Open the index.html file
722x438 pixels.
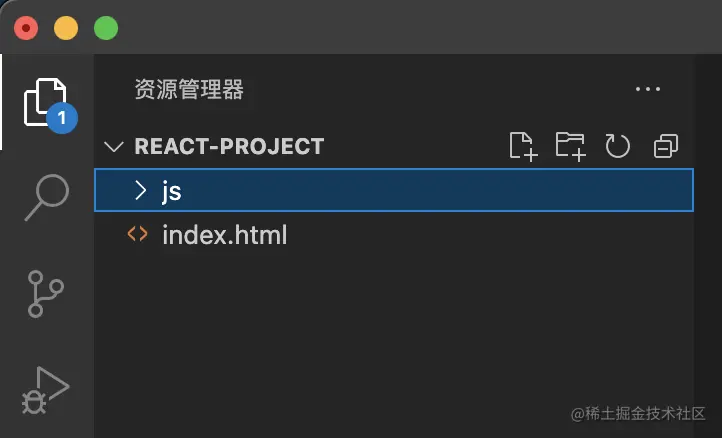click(224, 236)
